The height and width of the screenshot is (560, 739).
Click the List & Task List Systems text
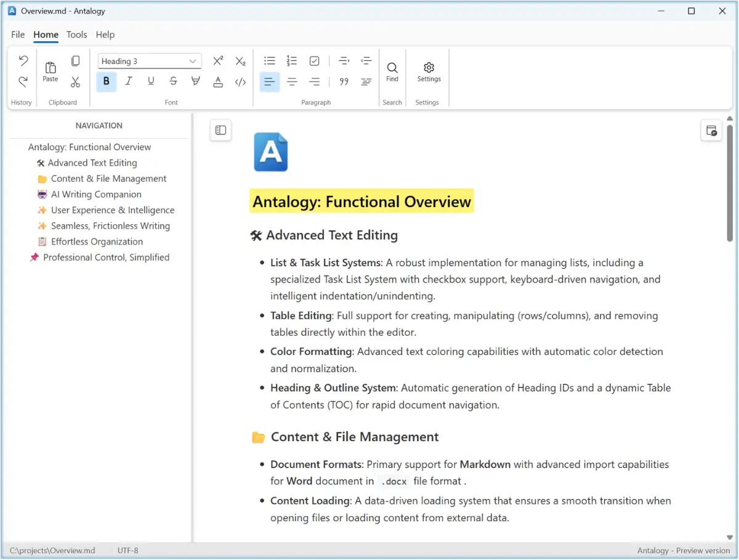(x=326, y=262)
